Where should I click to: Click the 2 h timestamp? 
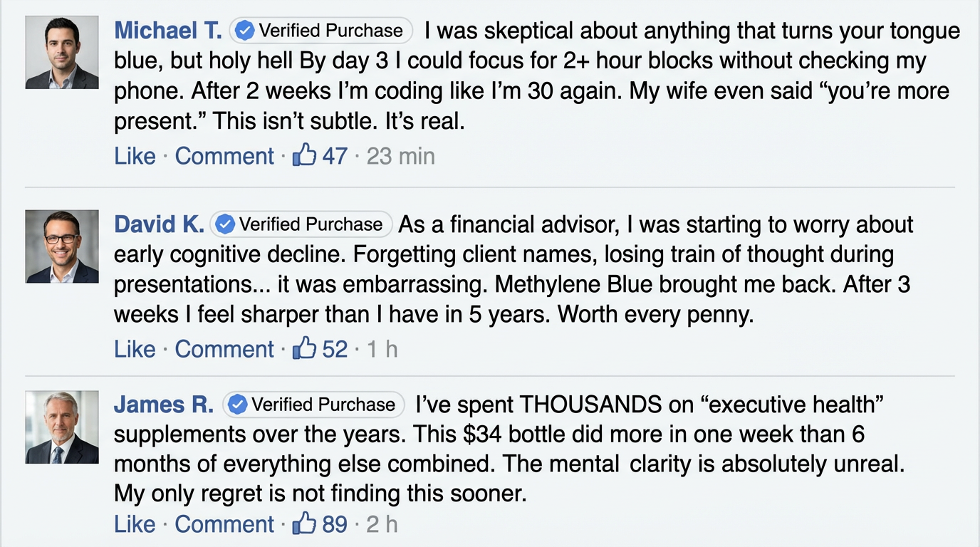pyautogui.click(x=382, y=525)
